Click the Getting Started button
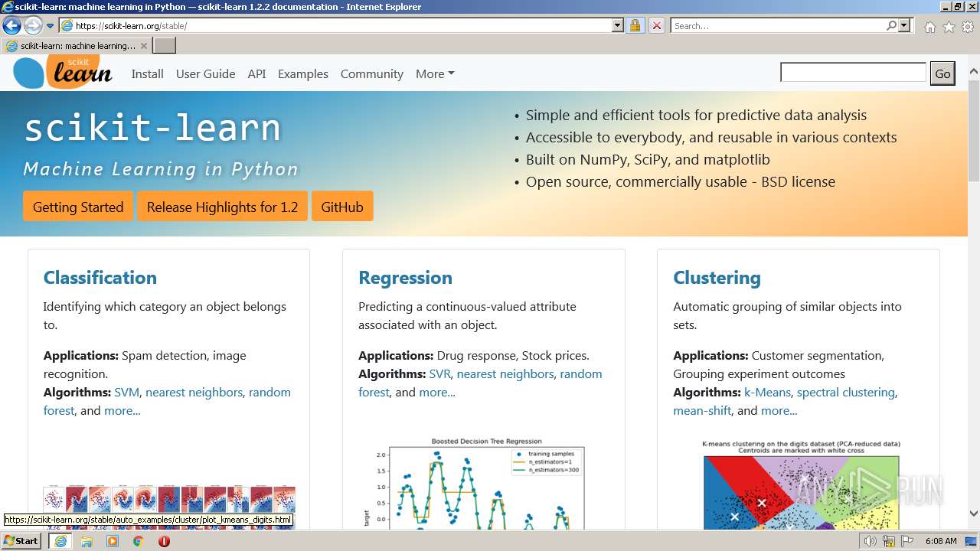 78,207
